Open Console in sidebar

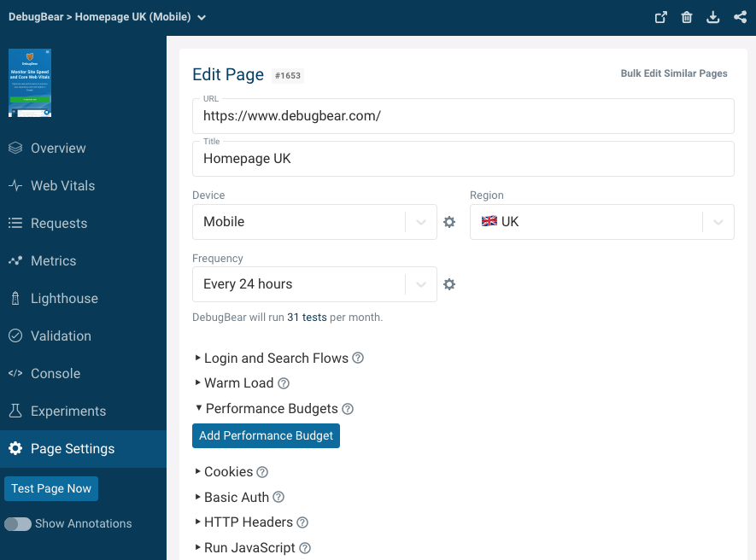83,374
